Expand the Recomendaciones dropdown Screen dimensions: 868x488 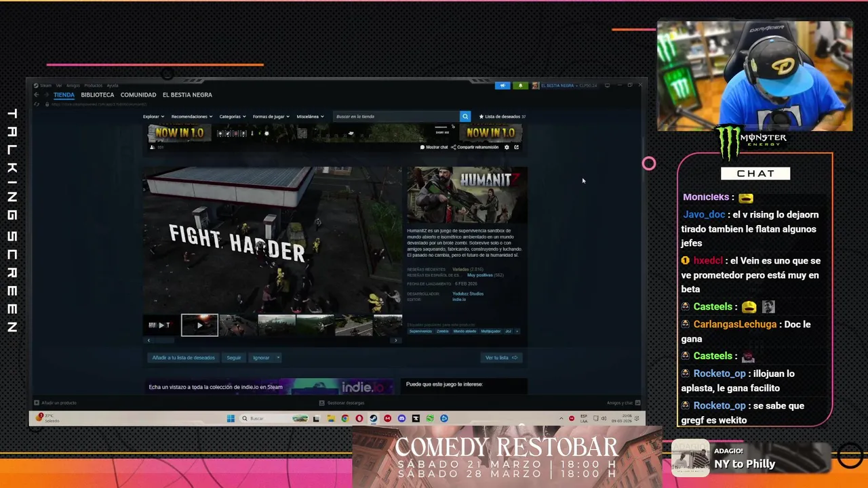click(192, 117)
